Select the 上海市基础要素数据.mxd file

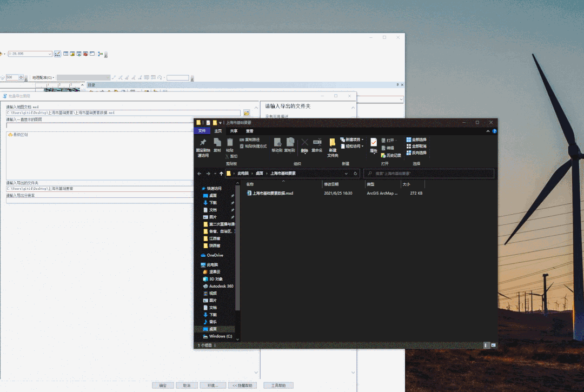click(273, 193)
